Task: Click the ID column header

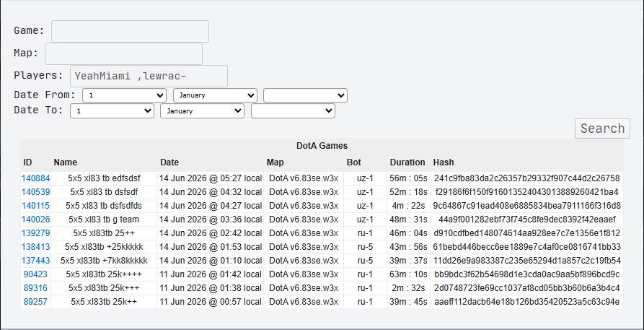Action: [x=27, y=162]
